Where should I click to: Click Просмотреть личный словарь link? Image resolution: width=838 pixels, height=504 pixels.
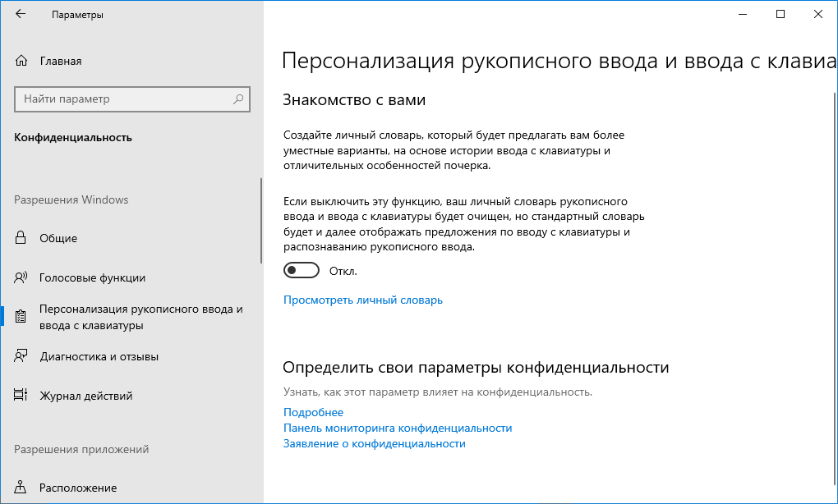pyautogui.click(x=363, y=300)
